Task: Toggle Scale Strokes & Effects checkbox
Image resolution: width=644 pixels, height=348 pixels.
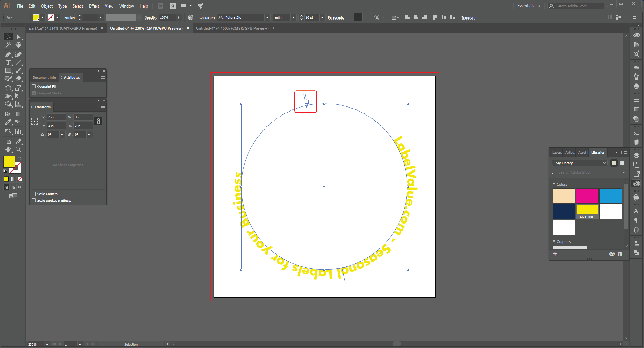Action: tap(34, 201)
